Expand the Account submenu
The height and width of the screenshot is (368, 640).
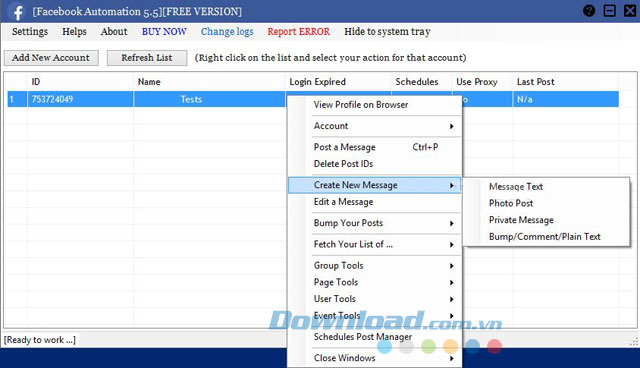(x=375, y=126)
